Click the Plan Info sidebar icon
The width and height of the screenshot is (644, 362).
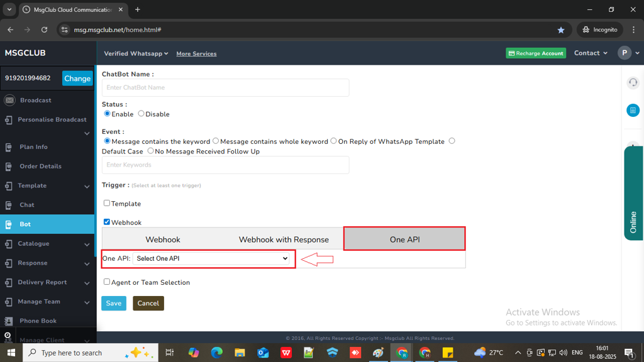9,147
